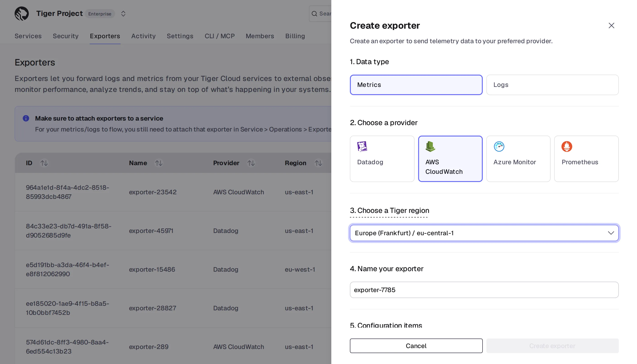Click the Tiger Project logo icon
This screenshot has height=364, width=637.
click(x=22, y=13)
